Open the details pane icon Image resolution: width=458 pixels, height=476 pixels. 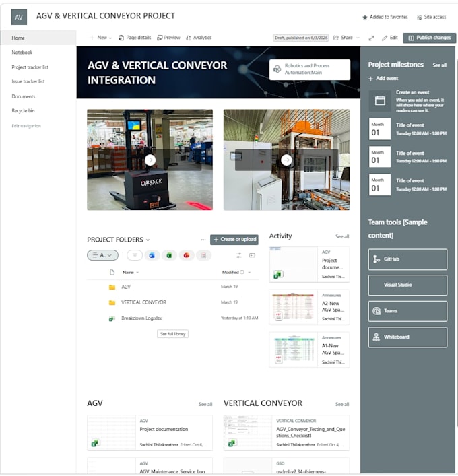click(x=252, y=255)
